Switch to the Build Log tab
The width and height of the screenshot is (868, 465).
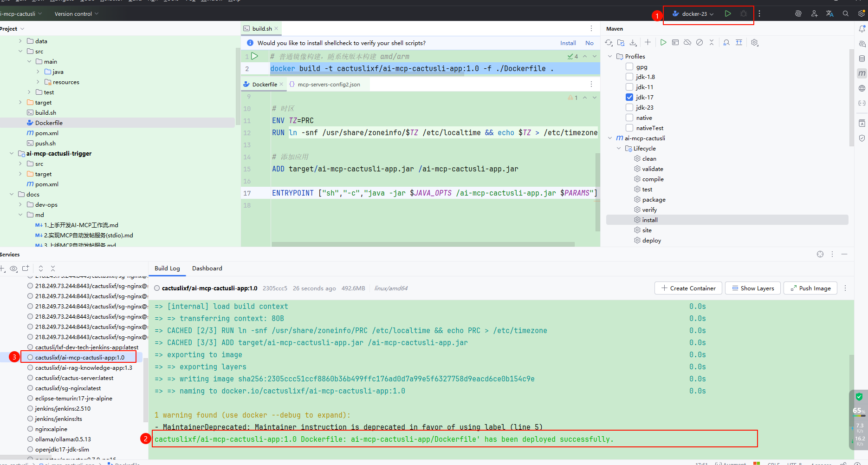(x=167, y=269)
